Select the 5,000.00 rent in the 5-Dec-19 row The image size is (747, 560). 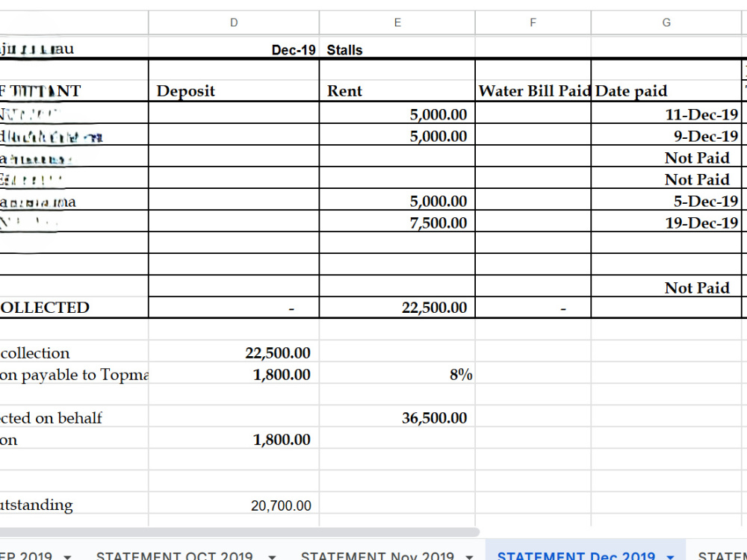[x=397, y=199]
